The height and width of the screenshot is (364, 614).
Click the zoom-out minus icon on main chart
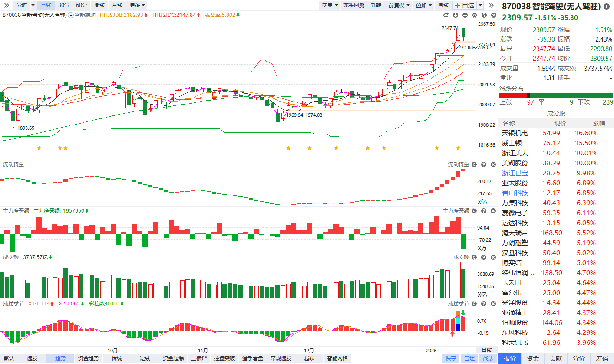pos(465,15)
